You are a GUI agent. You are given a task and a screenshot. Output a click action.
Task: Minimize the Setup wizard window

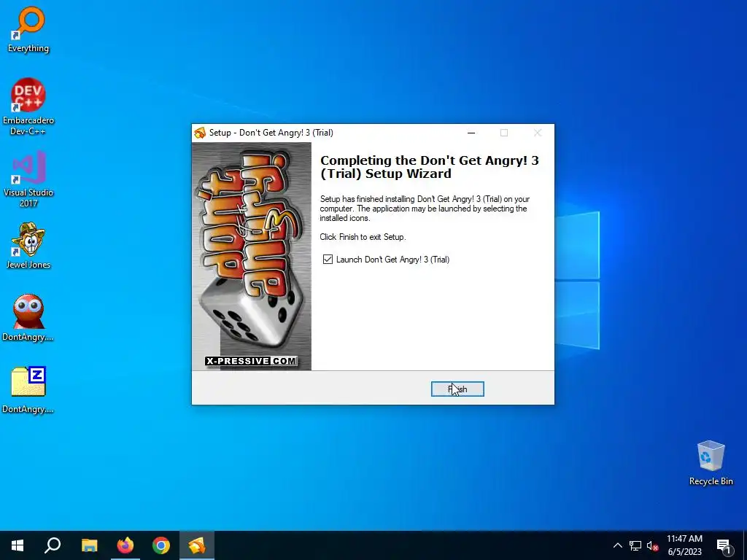pyautogui.click(x=471, y=133)
